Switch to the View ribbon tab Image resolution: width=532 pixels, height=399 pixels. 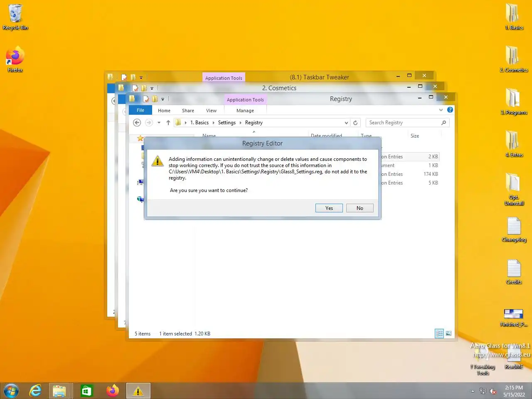[211, 111]
